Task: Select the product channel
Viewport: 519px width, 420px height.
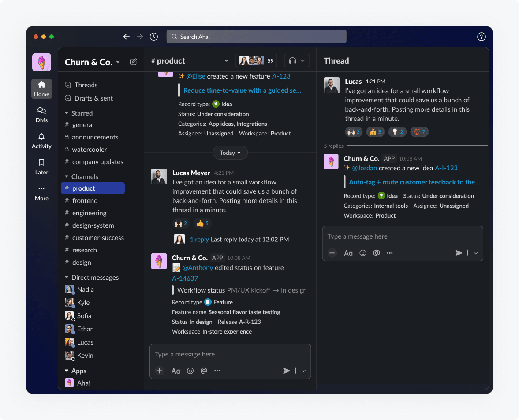Action: (x=93, y=188)
